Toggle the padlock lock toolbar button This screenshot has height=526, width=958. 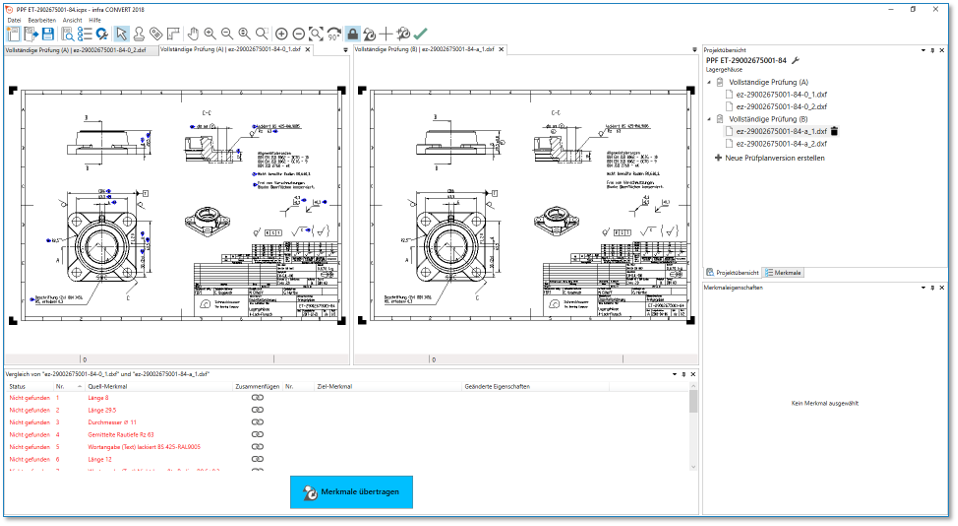352,34
